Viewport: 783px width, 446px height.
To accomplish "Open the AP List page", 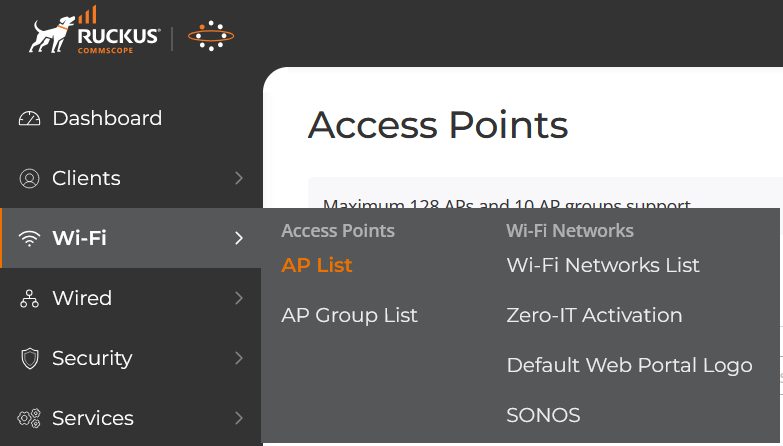I will click(x=317, y=265).
